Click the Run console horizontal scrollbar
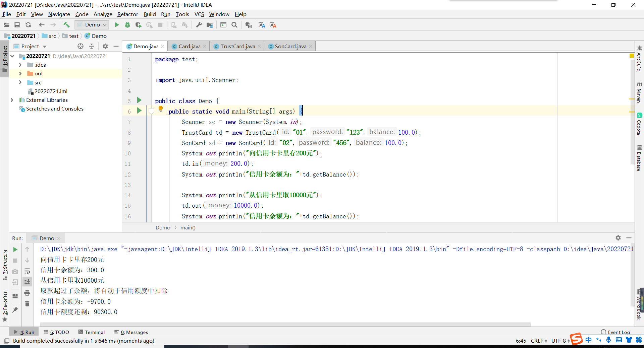Screen dimensions: 644x348 [285, 324]
